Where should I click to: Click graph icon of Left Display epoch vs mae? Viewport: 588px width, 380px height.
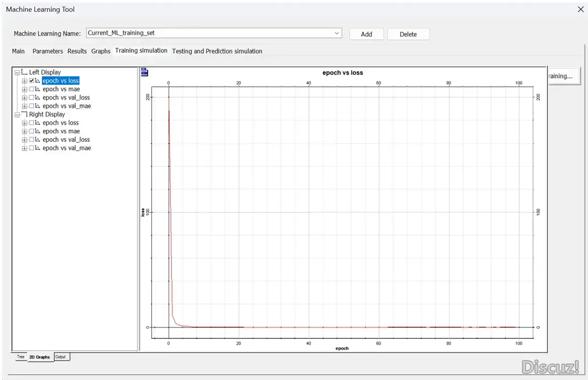coord(38,89)
